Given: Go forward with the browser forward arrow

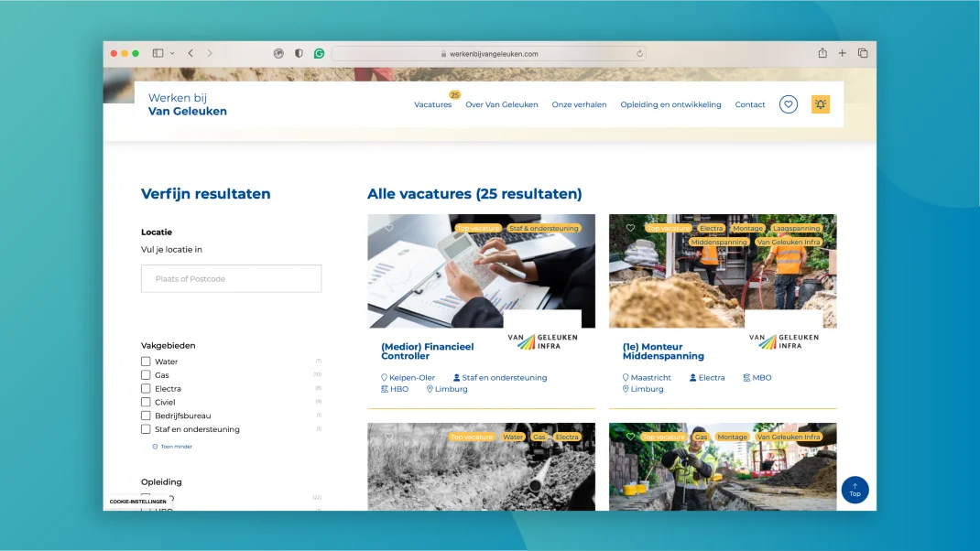Looking at the screenshot, I should 210,54.
